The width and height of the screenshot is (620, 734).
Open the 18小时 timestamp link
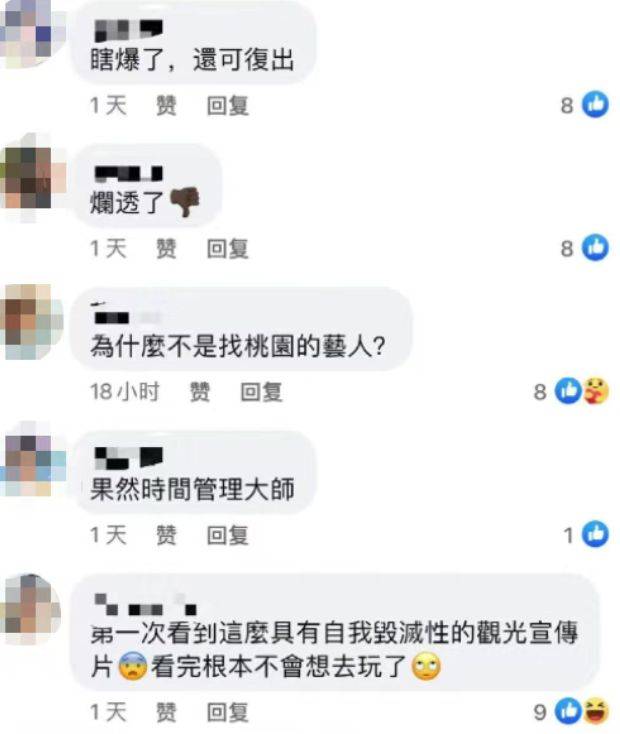[125, 391]
